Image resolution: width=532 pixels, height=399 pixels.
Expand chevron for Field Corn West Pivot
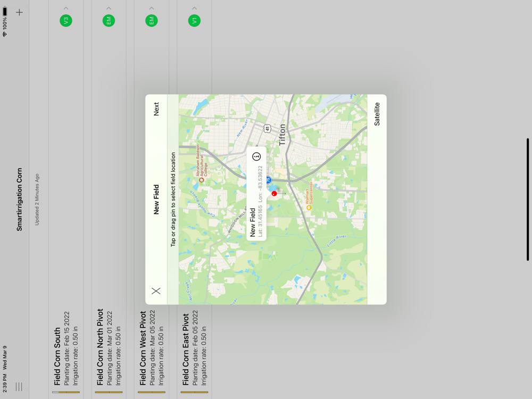pyautogui.click(x=151, y=8)
